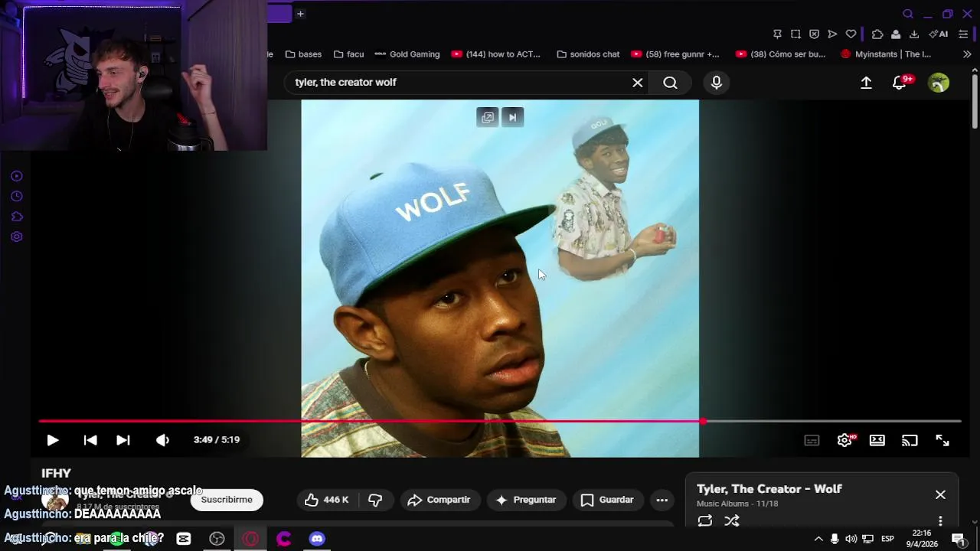
Task: Open YouTube notifications bell
Action: (x=900, y=83)
